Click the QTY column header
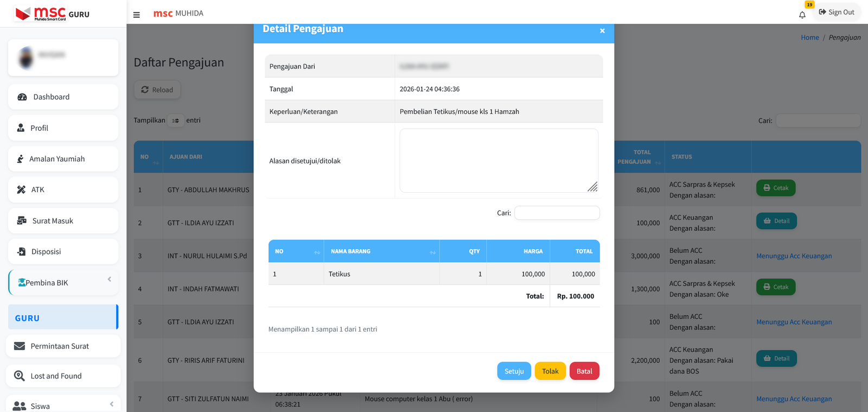The height and width of the screenshot is (412, 868). coord(463,251)
